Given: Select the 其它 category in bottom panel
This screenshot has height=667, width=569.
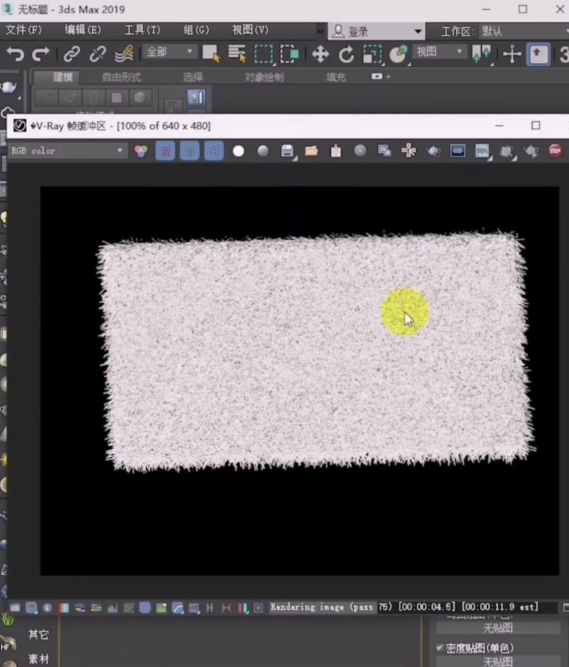Looking at the screenshot, I should click(38, 635).
